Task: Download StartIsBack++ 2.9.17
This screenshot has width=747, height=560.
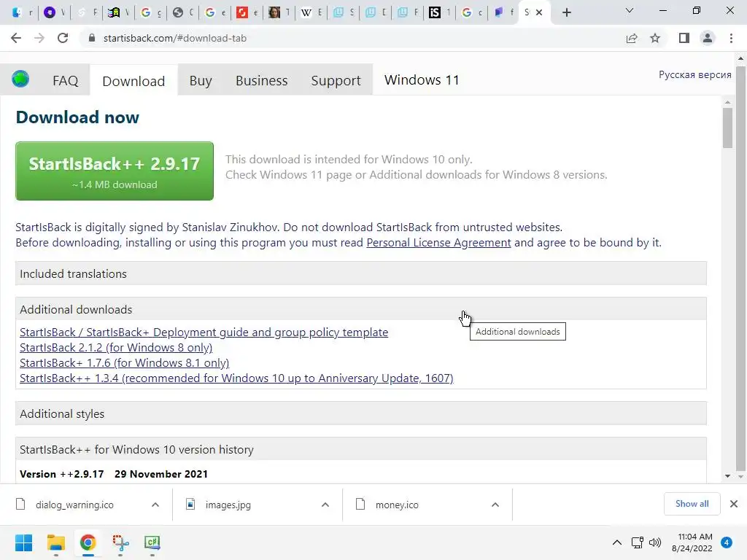Action: tap(115, 171)
